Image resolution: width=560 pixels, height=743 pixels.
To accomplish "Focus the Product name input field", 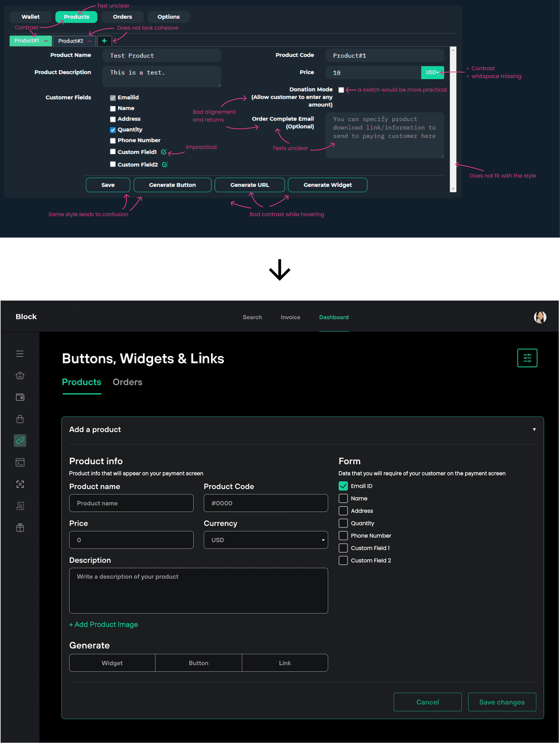I will click(x=131, y=503).
